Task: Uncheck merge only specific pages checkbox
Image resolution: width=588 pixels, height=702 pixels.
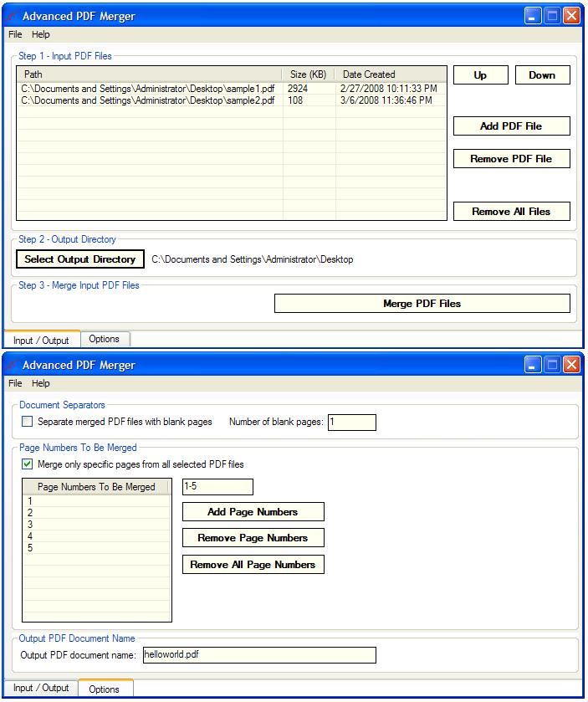Action: coord(28,464)
